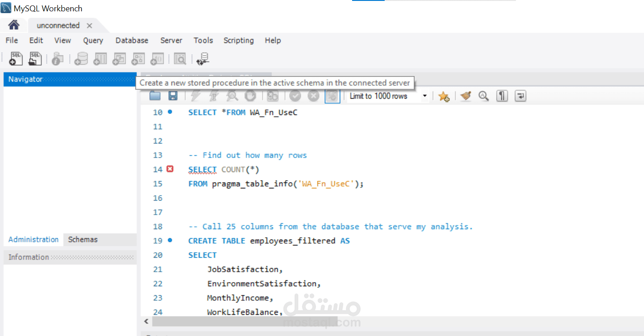The width and height of the screenshot is (644, 336).
Task: Toggle invisible characters display
Action: pyautogui.click(x=502, y=96)
